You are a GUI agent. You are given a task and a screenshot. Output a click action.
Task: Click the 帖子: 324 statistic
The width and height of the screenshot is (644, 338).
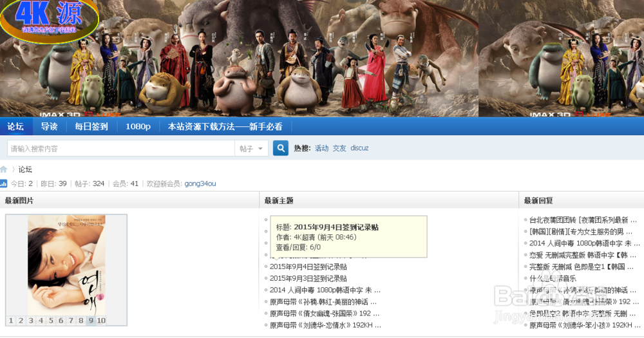(x=90, y=183)
